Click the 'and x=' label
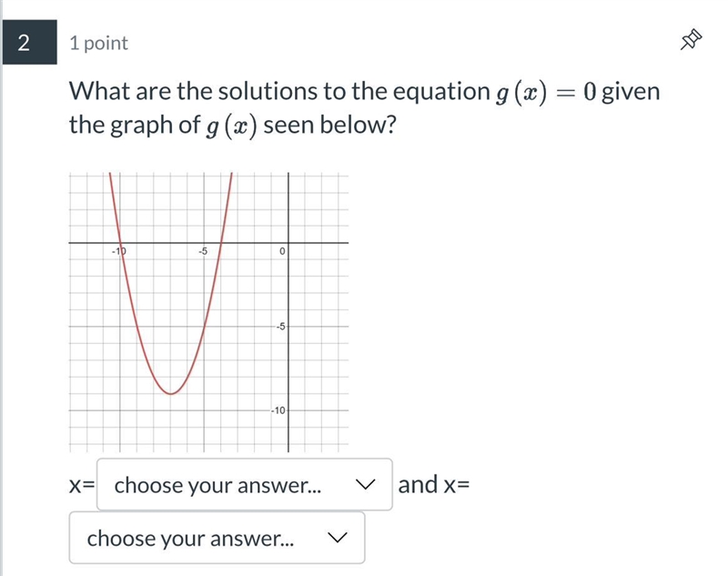This screenshot has width=728, height=576. pos(434,484)
